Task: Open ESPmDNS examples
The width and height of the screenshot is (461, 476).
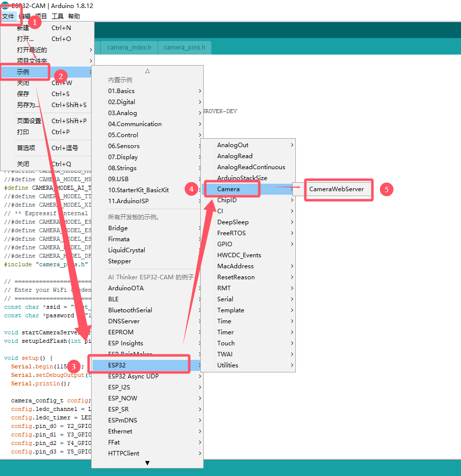Action: [148, 420]
